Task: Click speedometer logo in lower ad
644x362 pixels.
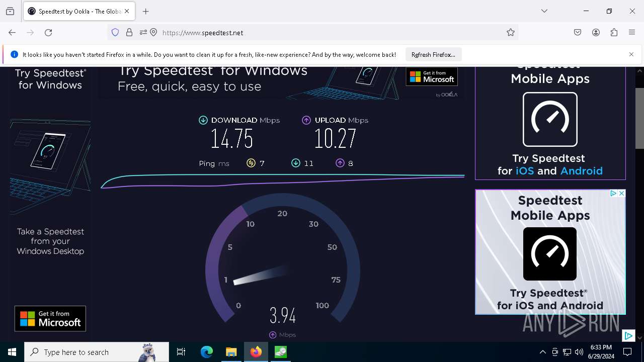Action: click(550, 254)
